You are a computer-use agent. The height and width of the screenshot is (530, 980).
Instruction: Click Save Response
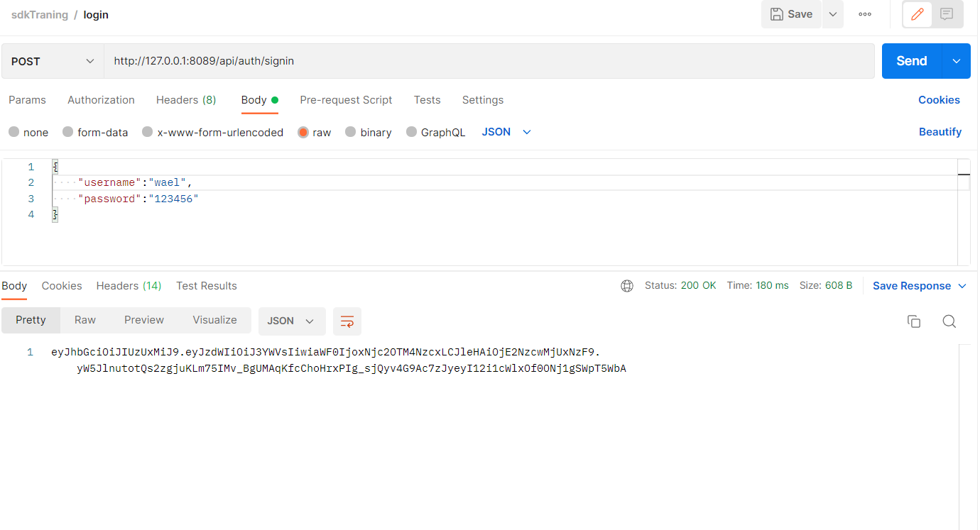pos(912,286)
